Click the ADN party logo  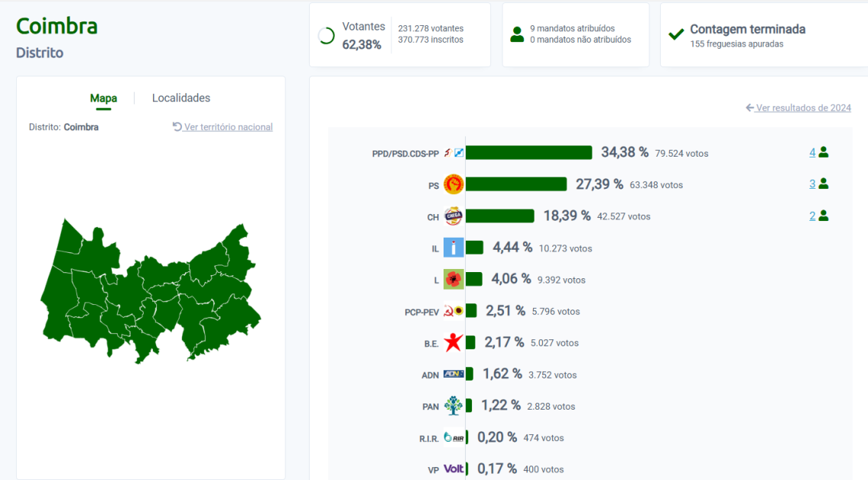(453, 375)
